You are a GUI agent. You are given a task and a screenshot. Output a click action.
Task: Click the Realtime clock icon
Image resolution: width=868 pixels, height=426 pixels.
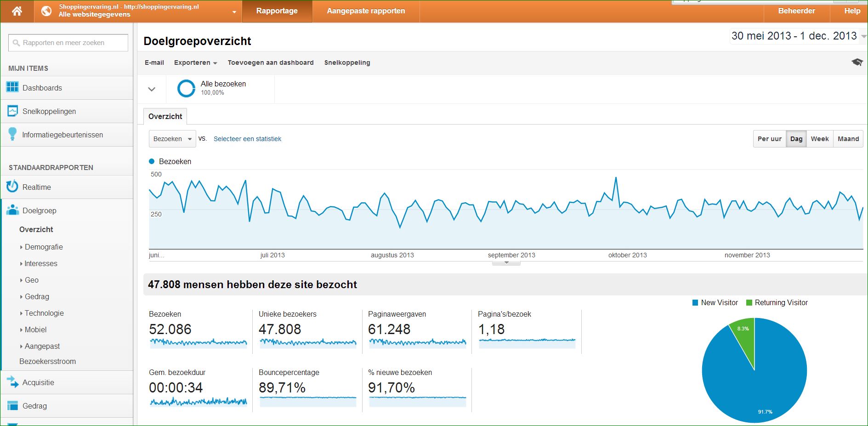(x=12, y=187)
